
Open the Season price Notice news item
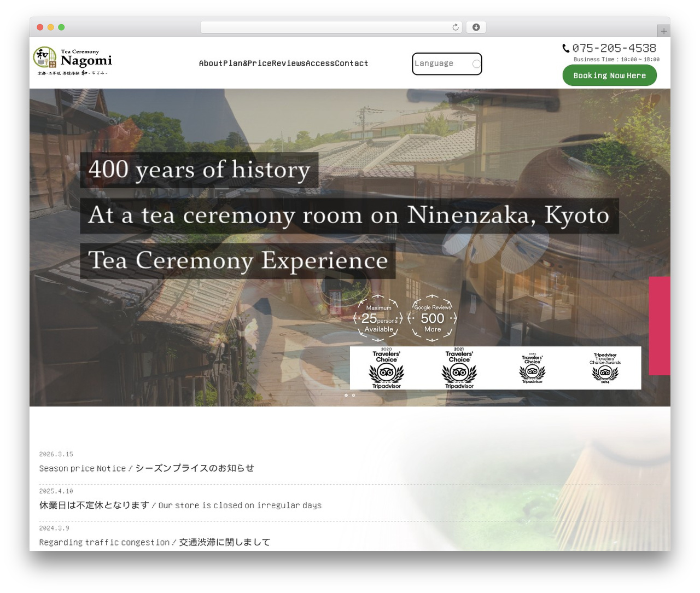tap(147, 468)
